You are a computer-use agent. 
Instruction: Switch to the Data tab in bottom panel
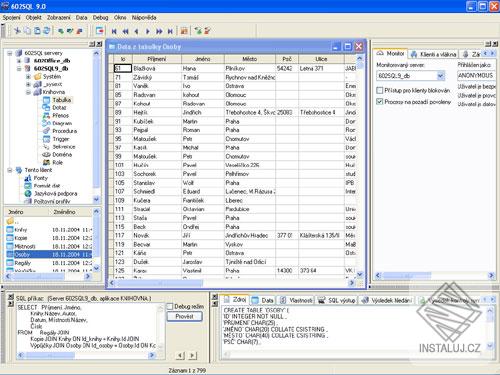[x=263, y=300]
